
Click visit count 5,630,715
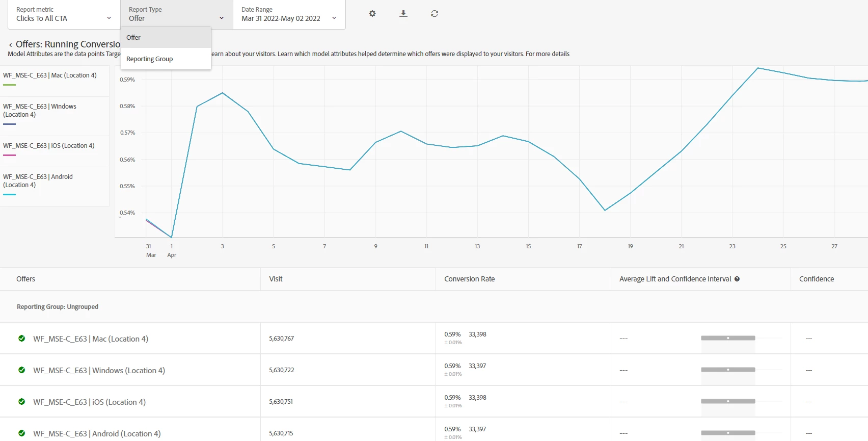281,433
